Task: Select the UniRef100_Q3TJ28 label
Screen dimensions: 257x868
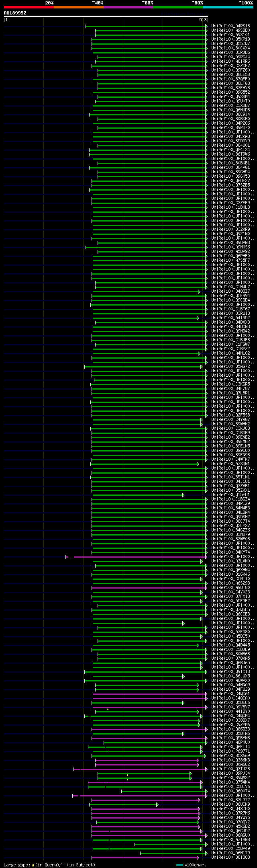Action: (x=230, y=769)
